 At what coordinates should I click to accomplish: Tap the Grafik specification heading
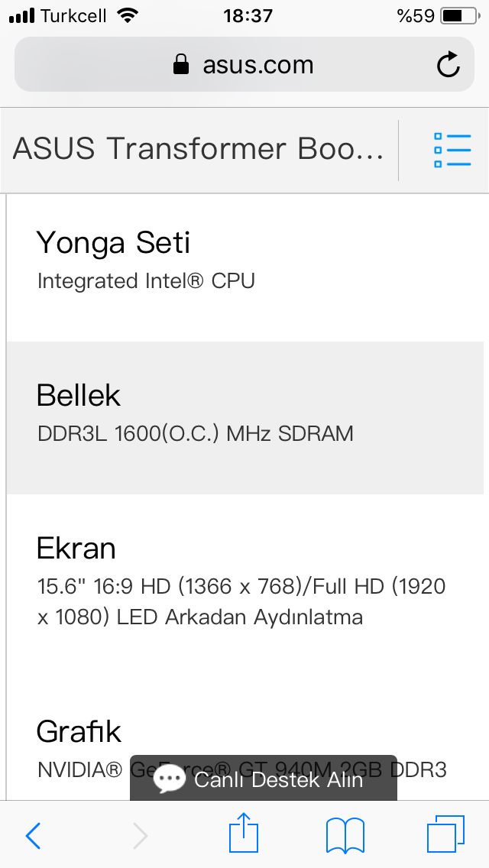pos(79,732)
